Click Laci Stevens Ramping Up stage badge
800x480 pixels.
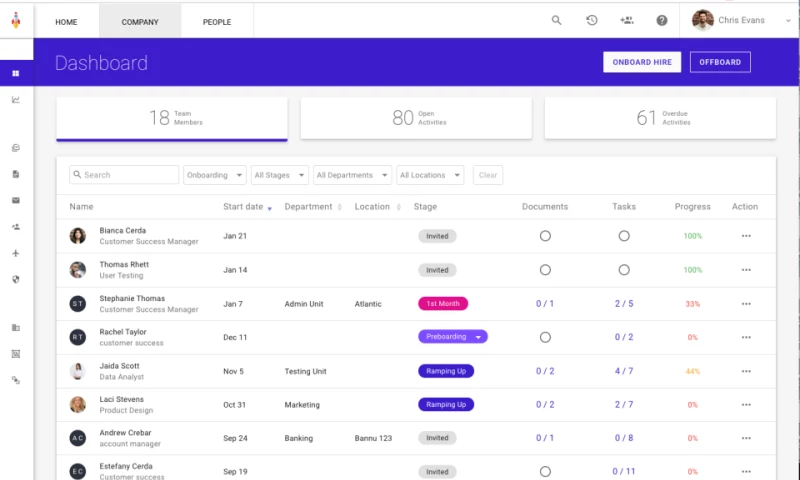446,405
